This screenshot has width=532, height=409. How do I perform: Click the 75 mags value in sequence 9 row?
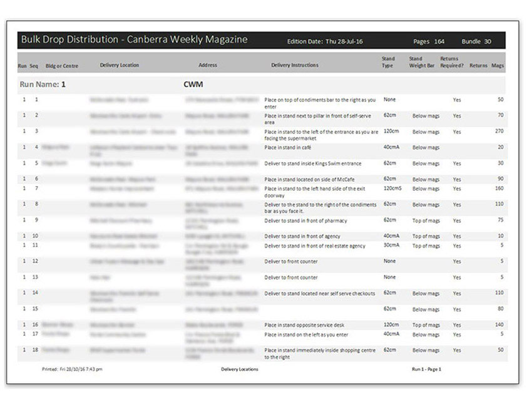pyautogui.click(x=501, y=220)
